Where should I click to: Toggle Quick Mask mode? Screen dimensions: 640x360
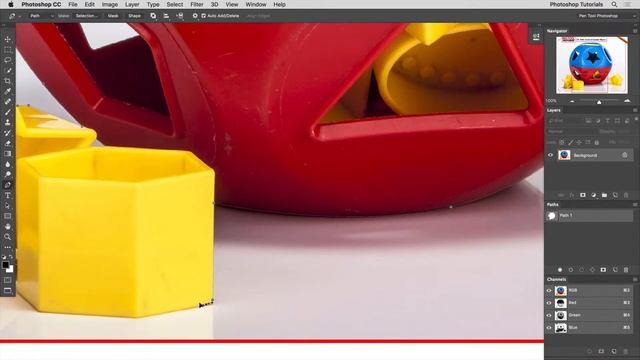pos(7,280)
